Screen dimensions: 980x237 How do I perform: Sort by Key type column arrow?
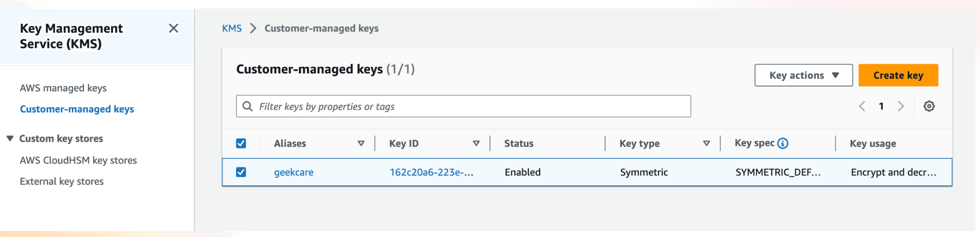pos(707,143)
